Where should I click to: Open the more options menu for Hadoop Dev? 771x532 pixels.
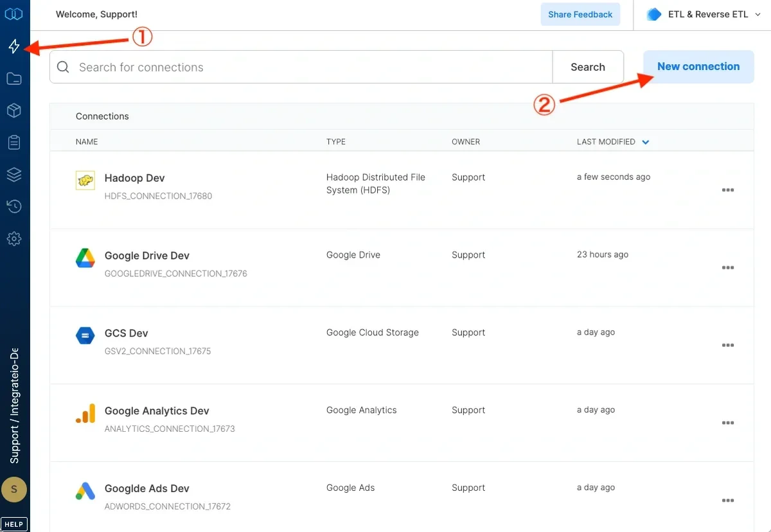pos(727,190)
